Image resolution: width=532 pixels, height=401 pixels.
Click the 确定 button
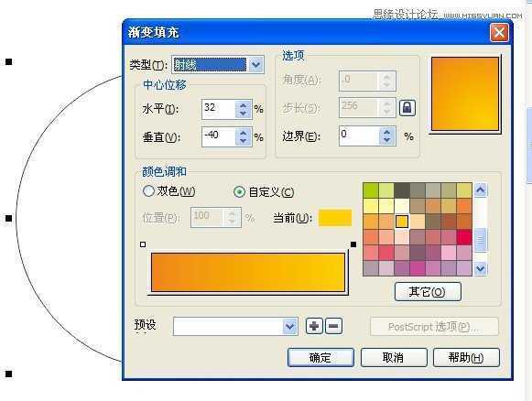pyautogui.click(x=320, y=357)
